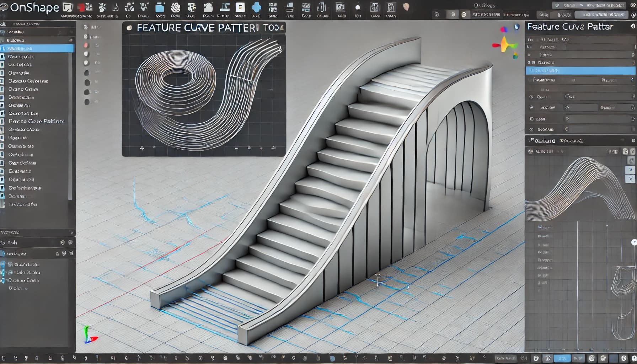Click the spiral rosette toolbar icon
637x364 pixels.
point(175,7)
